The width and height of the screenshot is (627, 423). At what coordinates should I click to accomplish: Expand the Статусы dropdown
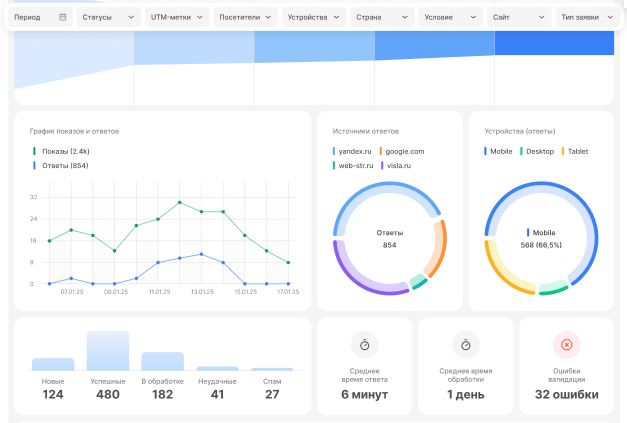pyautogui.click(x=108, y=17)
